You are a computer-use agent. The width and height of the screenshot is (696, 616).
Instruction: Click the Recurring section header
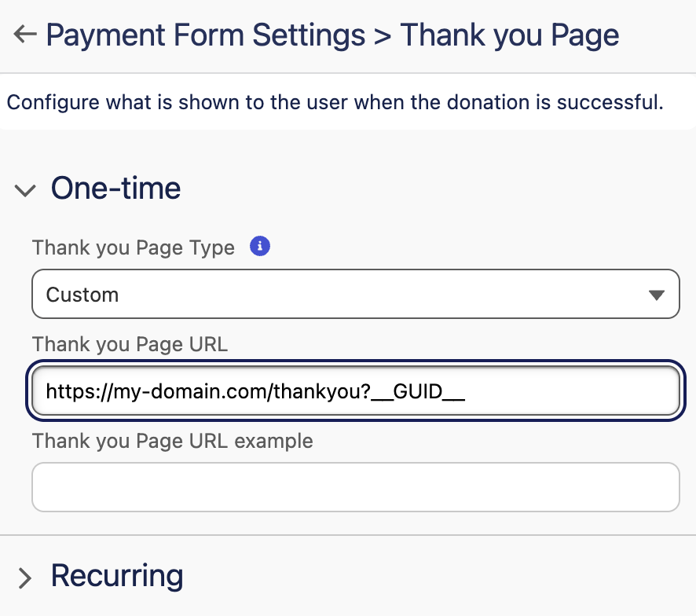coord(117,576)
